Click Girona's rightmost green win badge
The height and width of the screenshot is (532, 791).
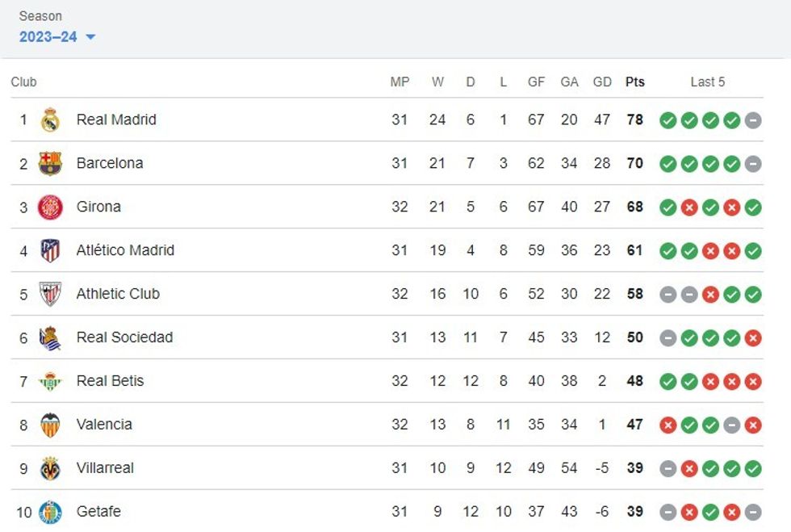click(x=751, y=207)
